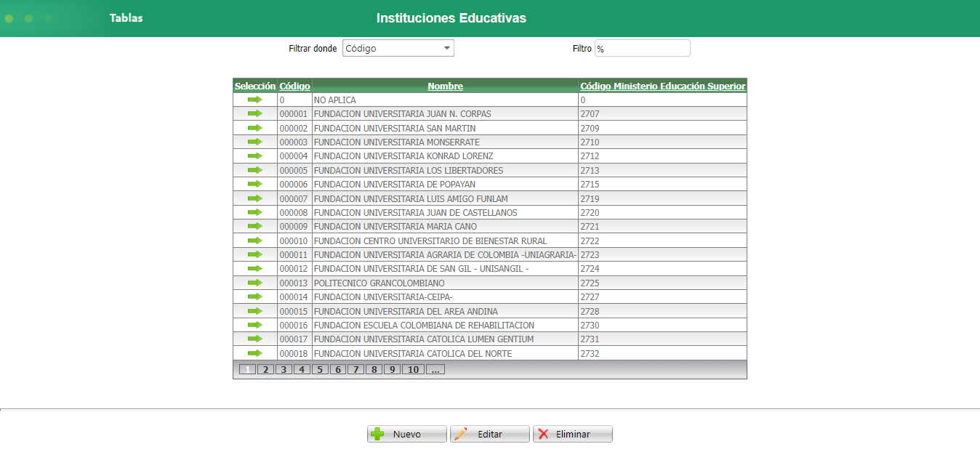Select row 000005 Los Libertadores arrow
This screenshot has width=980, height=468.
pyautogui.click(x=254, y=170)
